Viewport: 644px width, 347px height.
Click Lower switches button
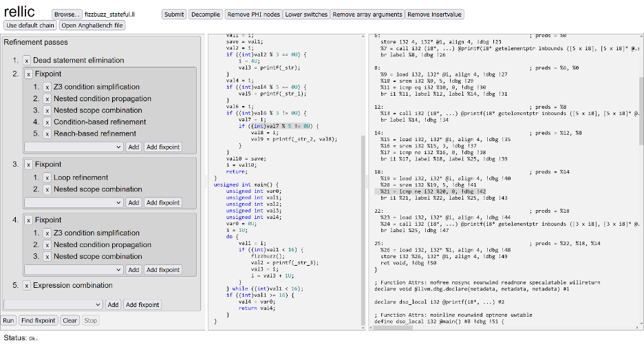(x=306, y=14)
